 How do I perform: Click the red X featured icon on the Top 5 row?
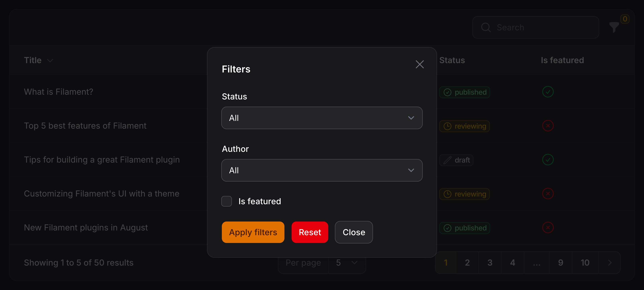(548, 125)
